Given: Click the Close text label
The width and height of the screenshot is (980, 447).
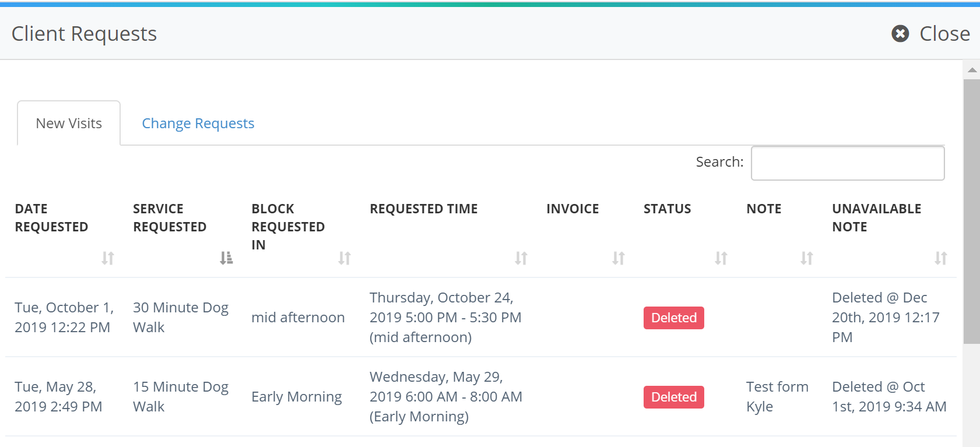Looking at the screenshot, I should pyautogui.click(x=944, y=34).
